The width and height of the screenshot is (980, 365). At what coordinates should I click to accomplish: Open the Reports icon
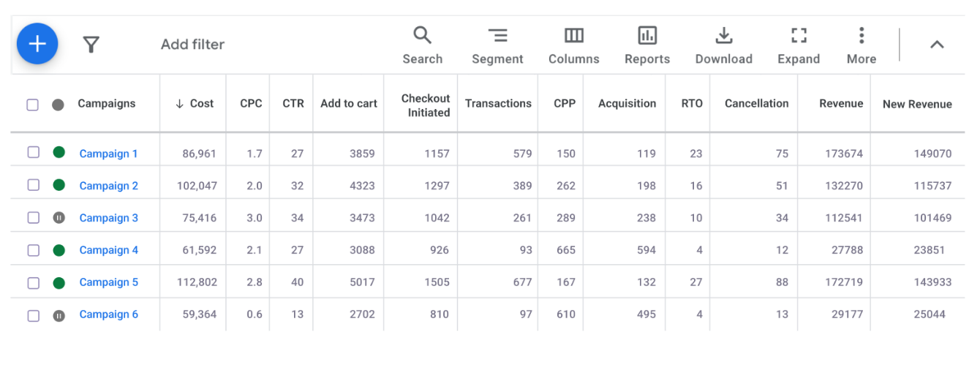click(647, 45)
